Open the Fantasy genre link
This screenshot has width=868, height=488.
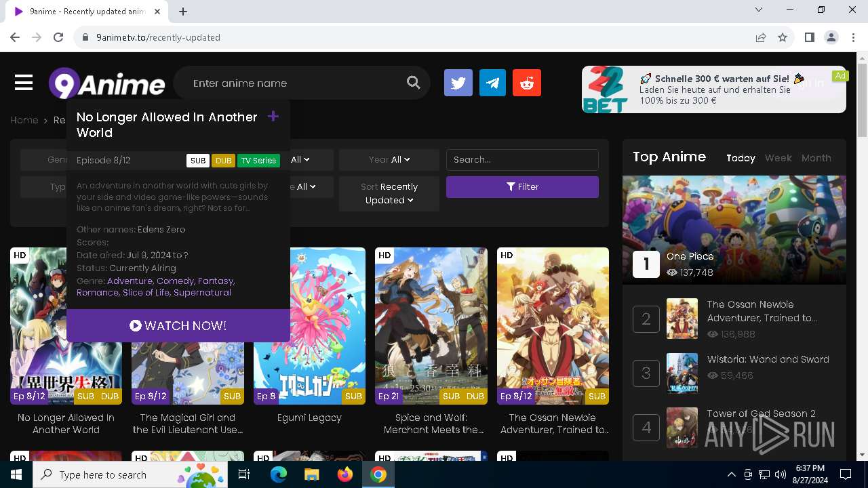click(216, 281)
